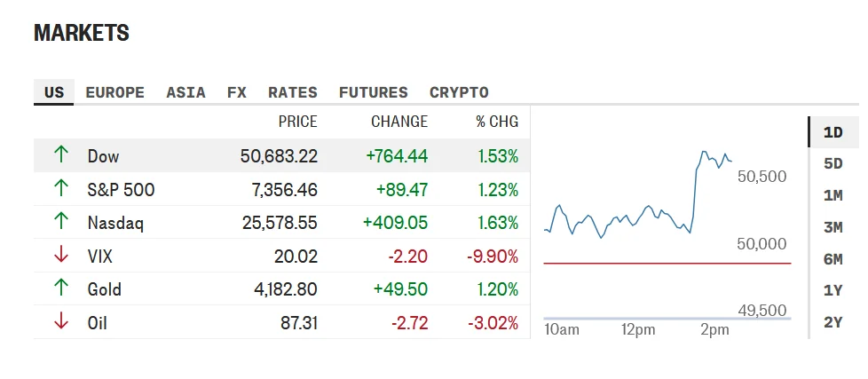Select the FX tab
This screenshot has width=868, height=379.
[236, 92]
